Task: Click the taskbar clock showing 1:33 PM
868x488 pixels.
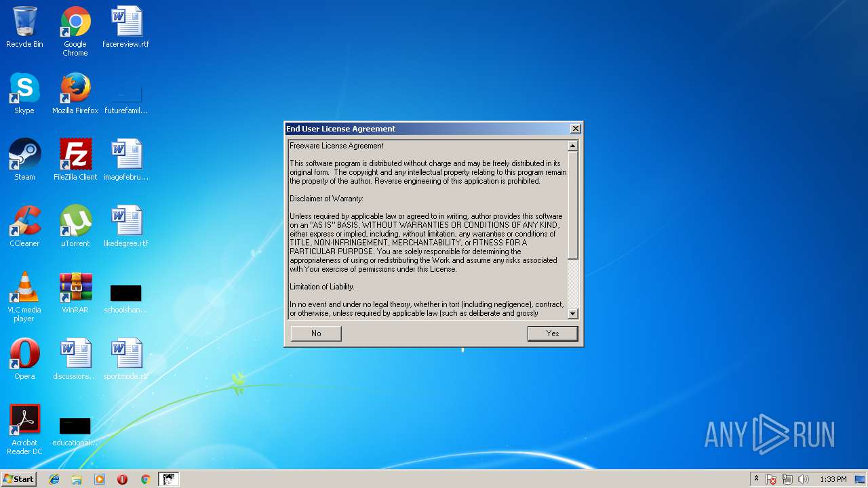Action: coord(833,479)
